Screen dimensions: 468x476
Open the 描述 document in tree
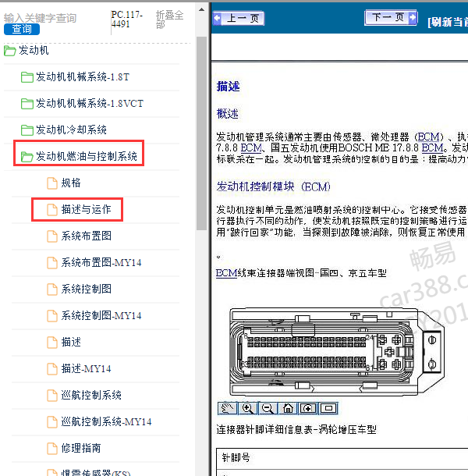pyautogui.click(x=64, y=342)
